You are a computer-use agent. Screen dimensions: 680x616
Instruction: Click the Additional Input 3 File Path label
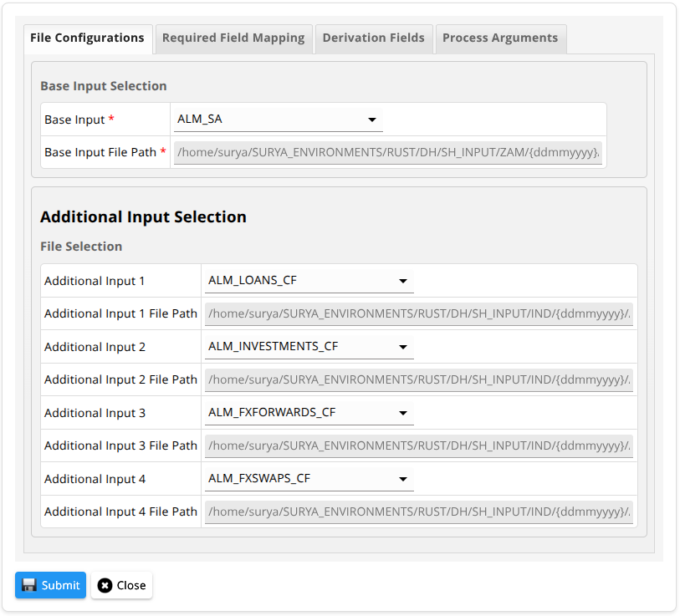(120, 445)
